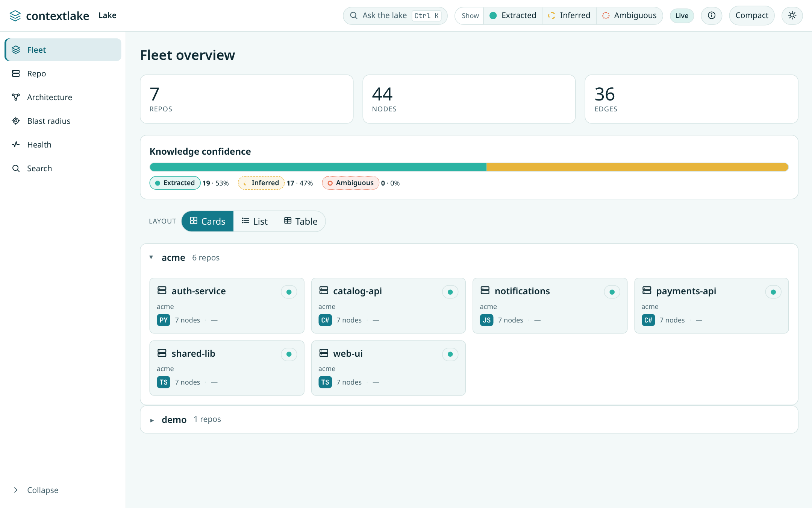
Task: Go to the Architecture view
Action: point(63,97)
